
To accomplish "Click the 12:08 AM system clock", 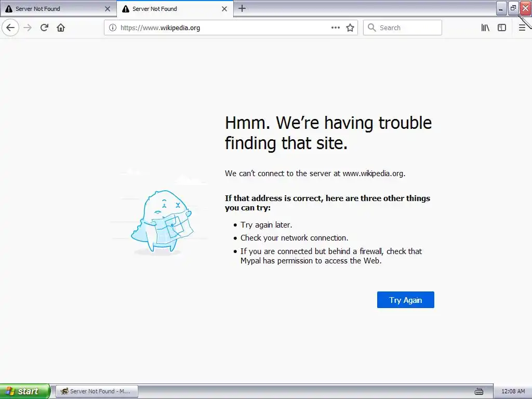I will tap(513, 391).
